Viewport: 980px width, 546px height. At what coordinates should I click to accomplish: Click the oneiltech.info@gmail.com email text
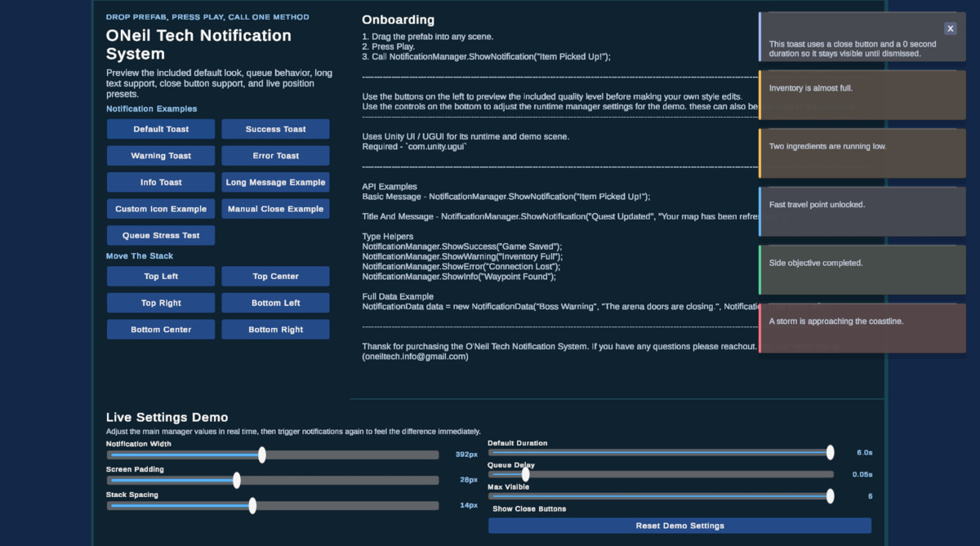tap(415, 357)
